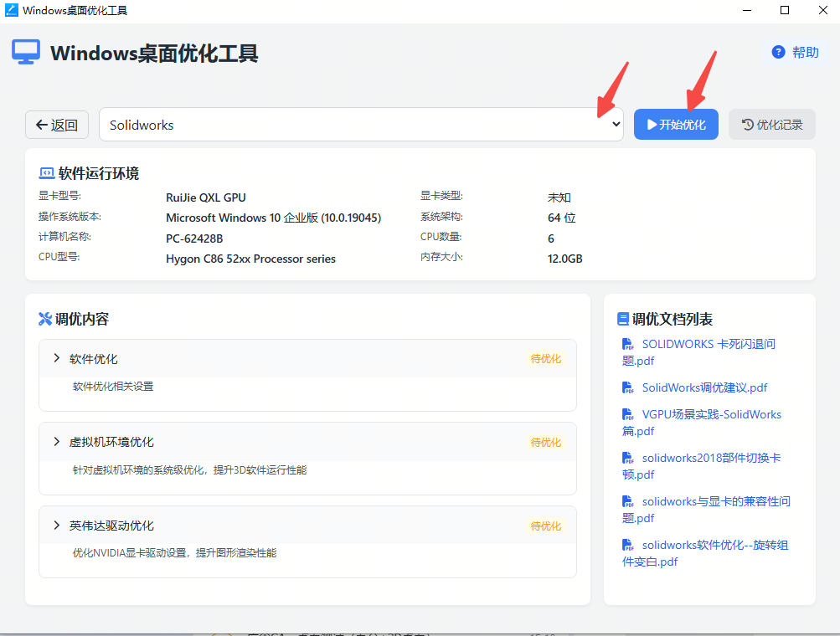Click the document icon beside 调优文档列表
This screenshot has width=840, height=636.
tap(622, 319)
